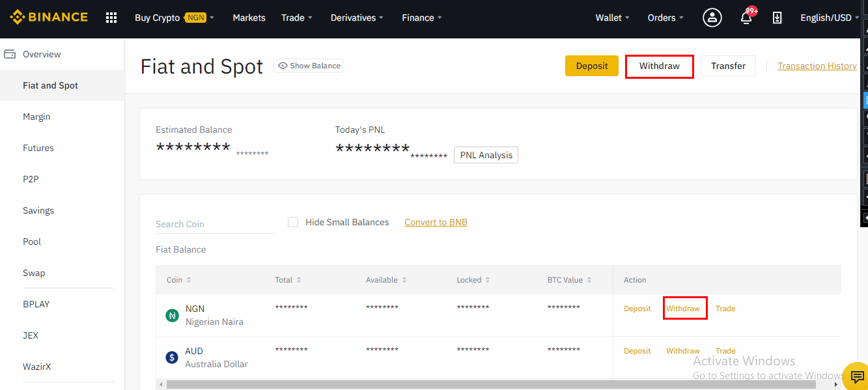Open the user profile icon

[712, 18]
